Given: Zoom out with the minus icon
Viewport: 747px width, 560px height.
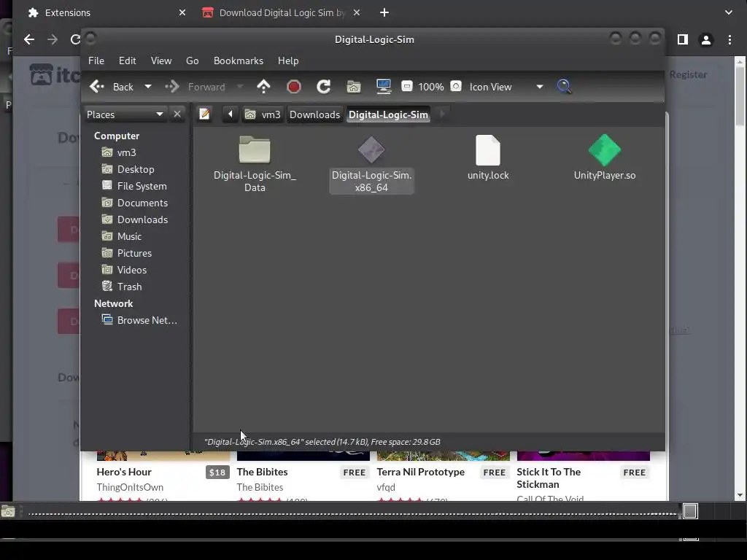Looking at the screenshot, I should pyautogui.click(x=407, y=86).
